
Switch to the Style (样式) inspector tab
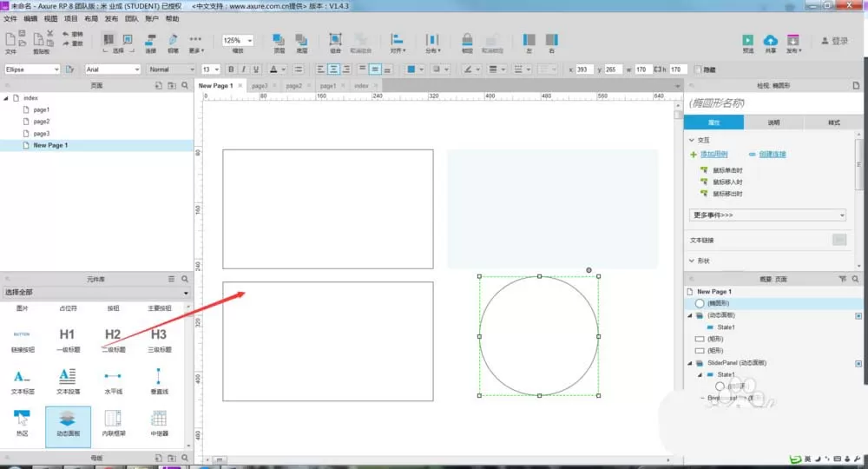[833, 122]
